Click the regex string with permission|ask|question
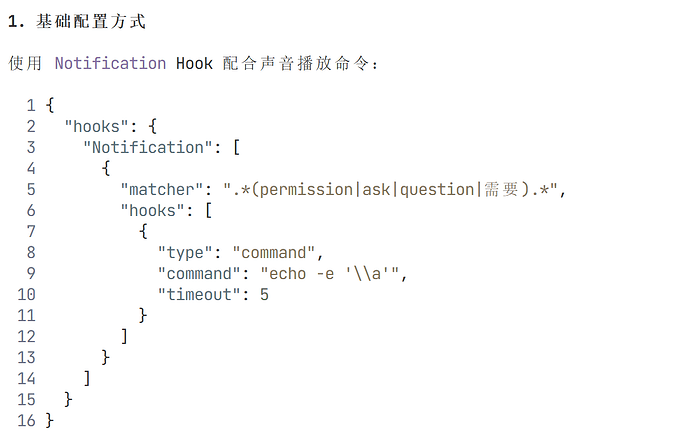The width and height of the screenshot is (690, 434). pyautogui.click(x=390, y=189)
